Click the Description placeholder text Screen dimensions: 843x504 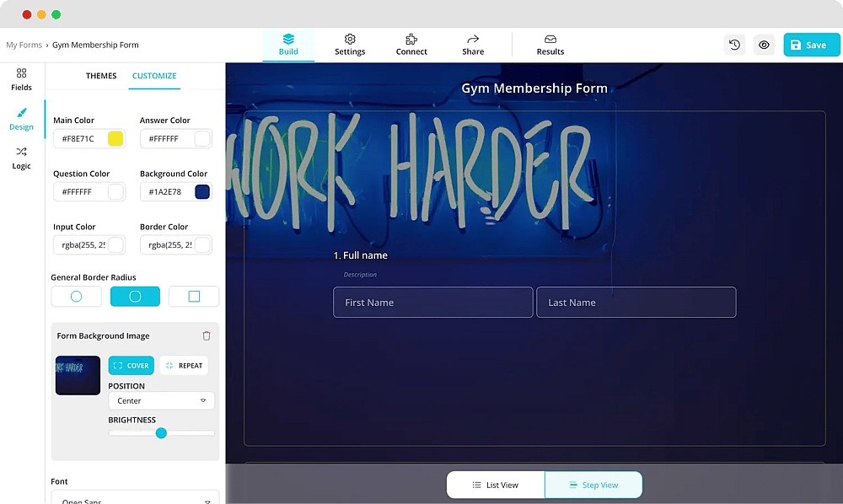360,275
